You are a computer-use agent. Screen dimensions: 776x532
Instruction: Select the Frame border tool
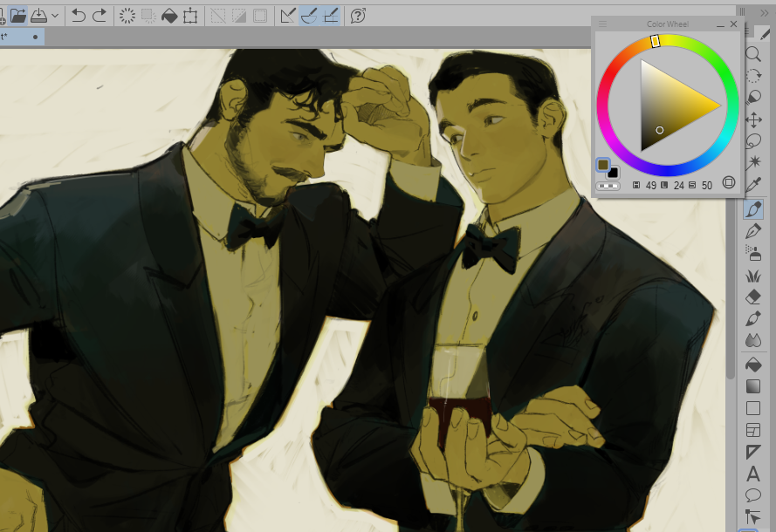click(x=753, y=430)
